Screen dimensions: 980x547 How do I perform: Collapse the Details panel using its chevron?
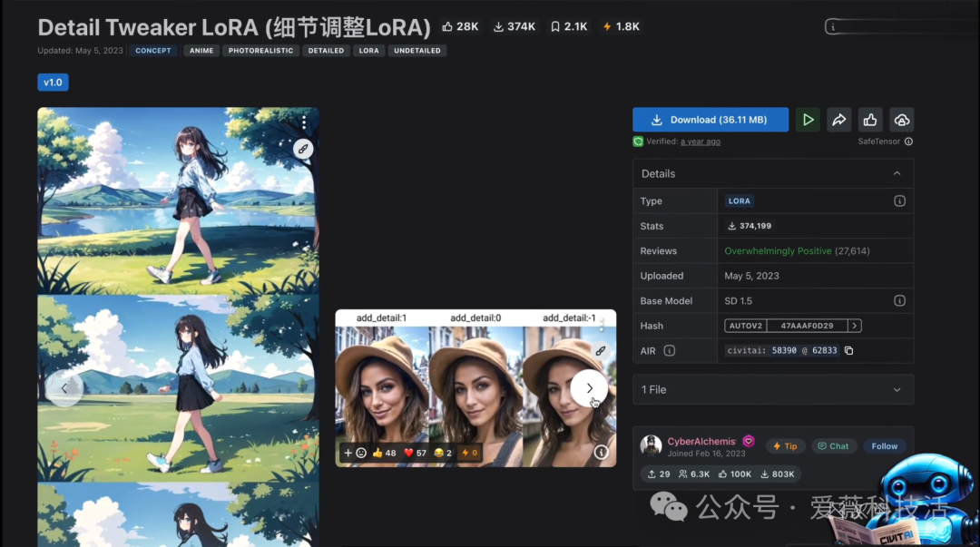tap(897, 173)
